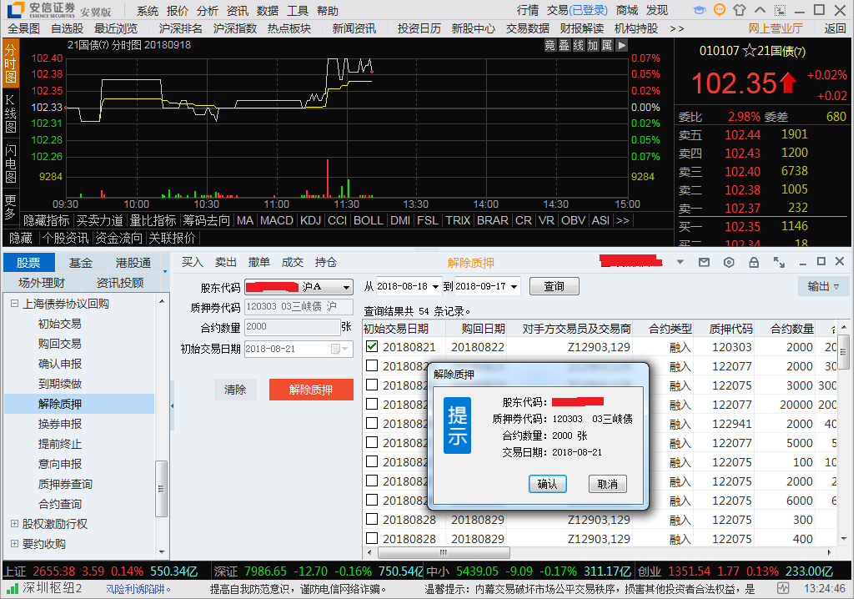Image resolution: width=868 pixels, height=599 pixels.
Task: Check the fourth row checkbox in results table
Action: point(372,404)
